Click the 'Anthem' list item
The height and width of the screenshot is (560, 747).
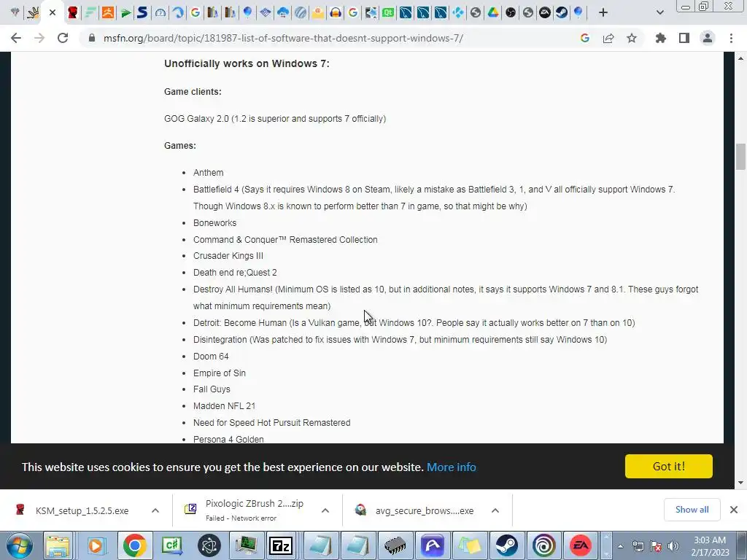(x=208, y=172)
